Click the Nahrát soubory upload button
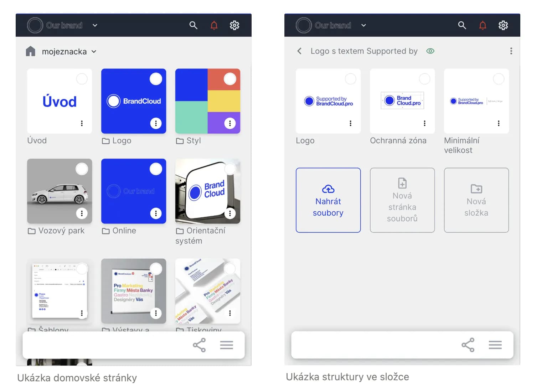 (328, 200)
